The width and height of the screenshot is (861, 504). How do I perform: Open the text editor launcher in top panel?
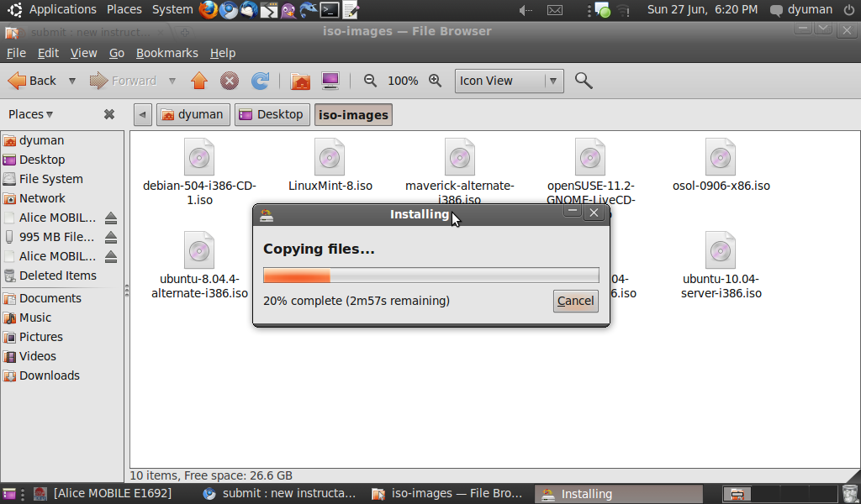pyautogui.click(x=351, y=10)
